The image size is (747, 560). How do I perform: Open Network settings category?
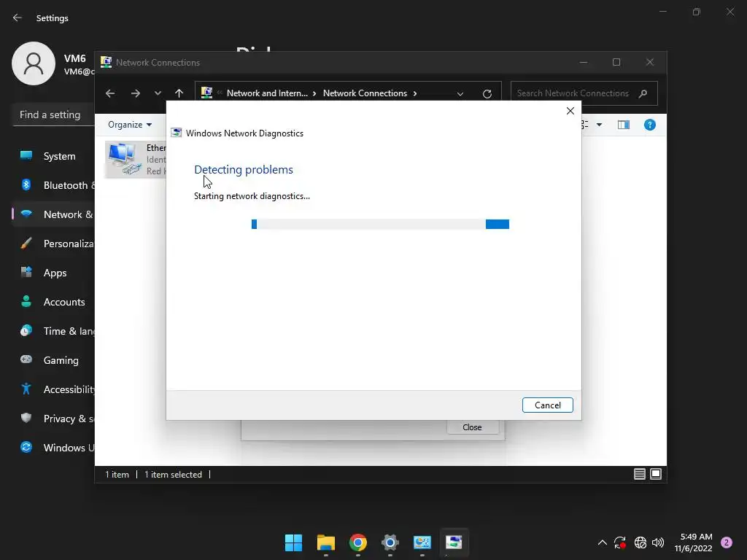[x=53, y=214]
